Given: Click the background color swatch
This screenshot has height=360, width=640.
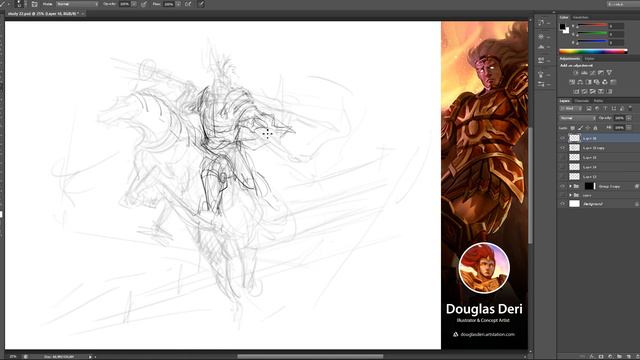Looking at the screenshot, I should pyautogui.click(x=567, y=31).
